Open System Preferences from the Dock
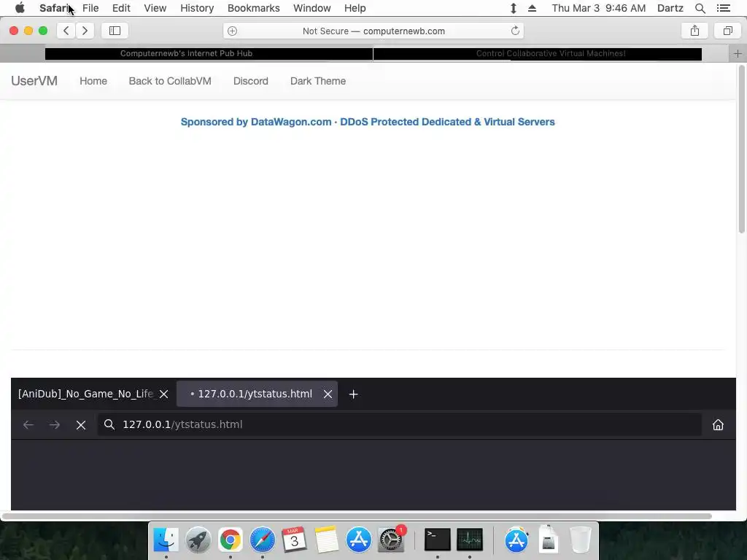This screenshot has height=560, width=747. pyautogui.click(x=391, y=540)
